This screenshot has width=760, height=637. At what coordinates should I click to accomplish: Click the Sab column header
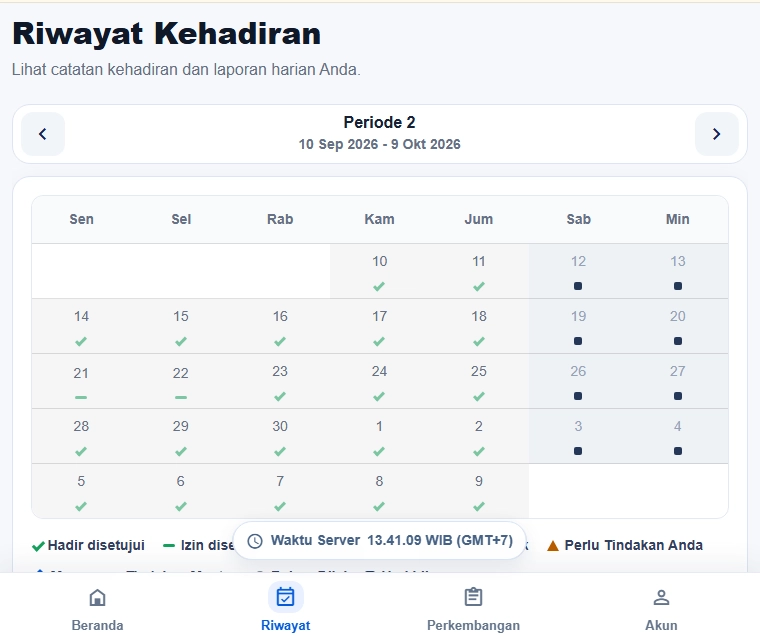578,219
